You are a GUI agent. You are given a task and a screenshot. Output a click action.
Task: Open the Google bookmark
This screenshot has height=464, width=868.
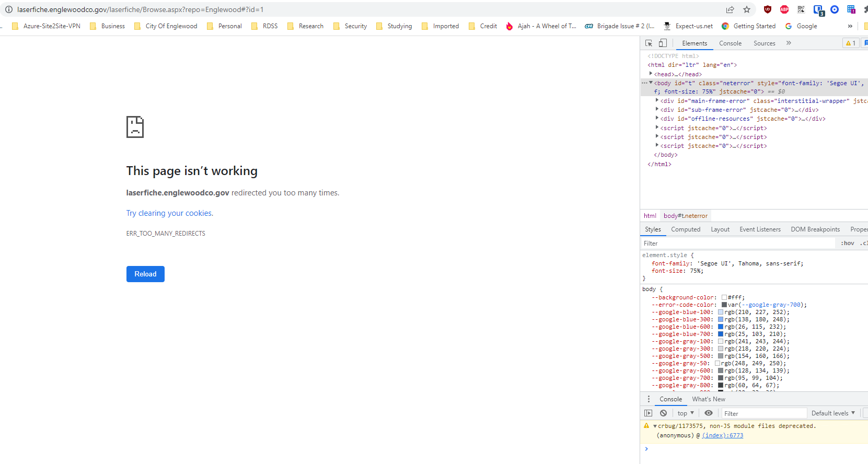[801, 26]
